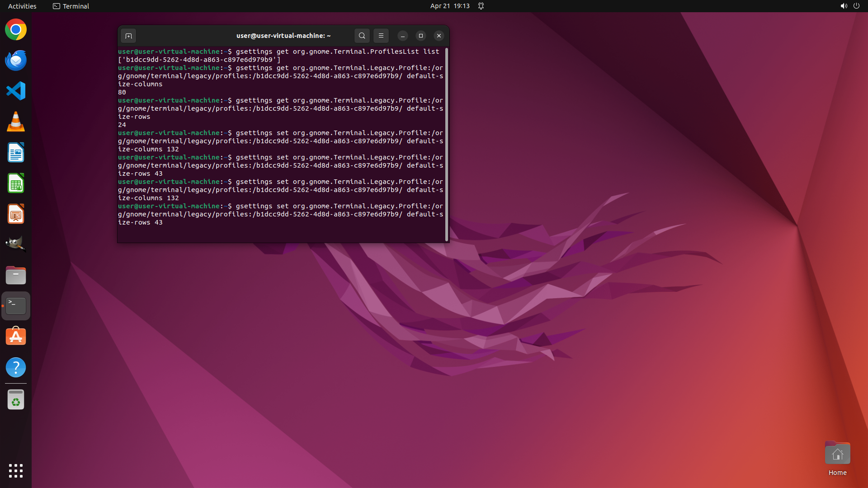Image resolution: width=868 pixels, height=488 pixels.
Task: Open VLC media player
Action: 16,122
